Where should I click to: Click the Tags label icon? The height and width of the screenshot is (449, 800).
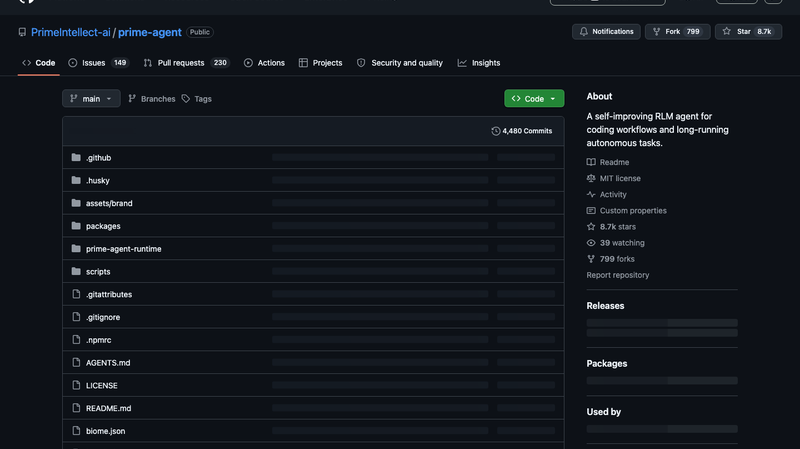click(x=186, y=99)
